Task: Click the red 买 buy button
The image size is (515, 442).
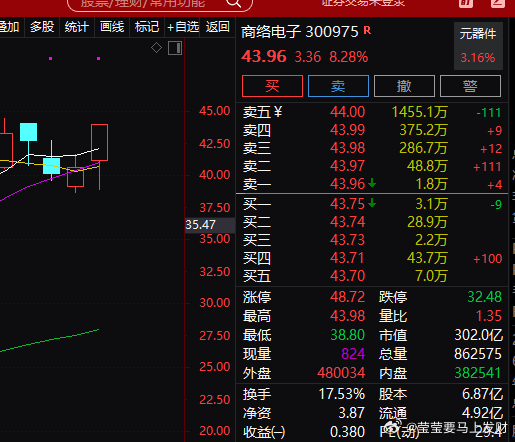Action: click(272, 86)
